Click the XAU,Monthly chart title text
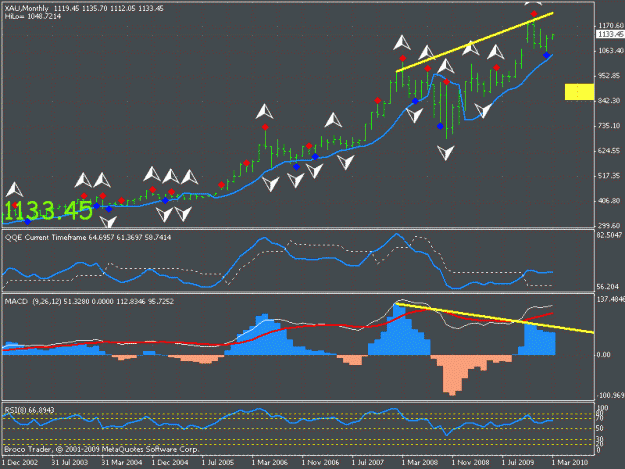Screen dimensions: 625x469 [27, 8]
